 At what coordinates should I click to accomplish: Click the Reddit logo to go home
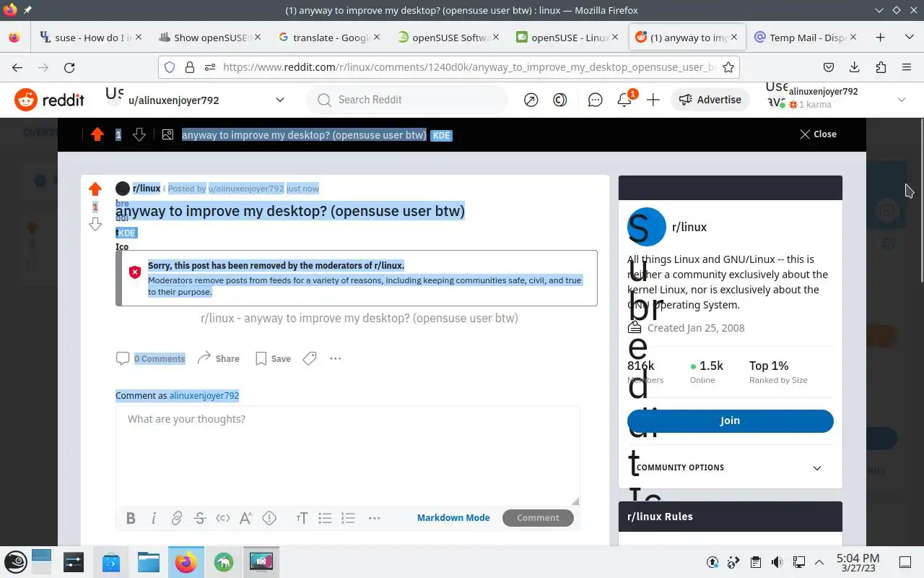tap(50, 100)
